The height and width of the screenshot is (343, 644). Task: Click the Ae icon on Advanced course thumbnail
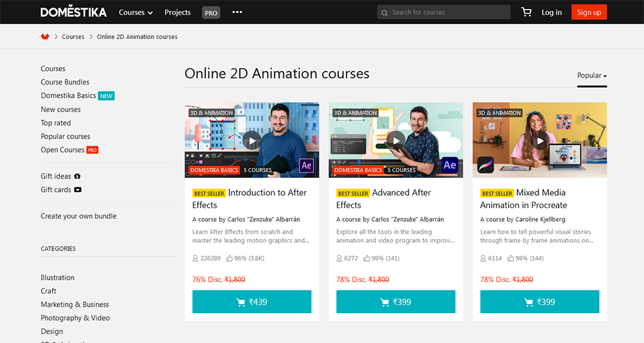[449, 165]
